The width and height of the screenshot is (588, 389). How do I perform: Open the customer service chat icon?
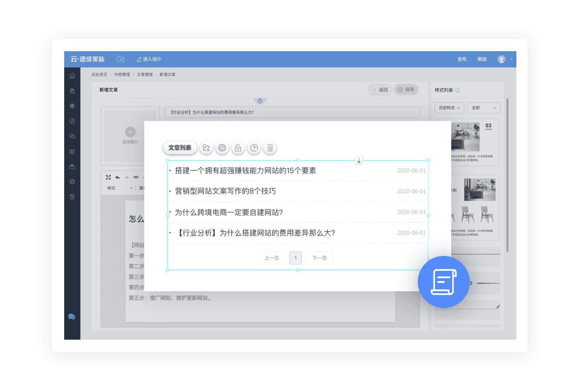72,317
